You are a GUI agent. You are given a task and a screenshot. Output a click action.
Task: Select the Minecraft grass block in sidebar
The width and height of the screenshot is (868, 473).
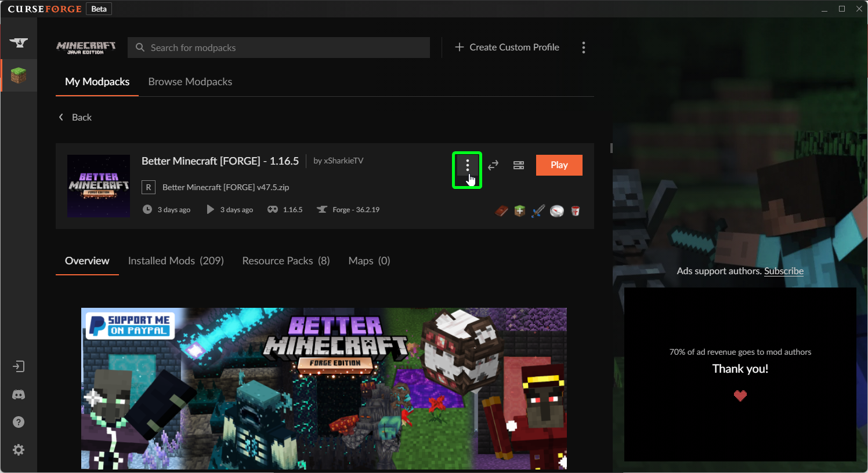(19, 75)
